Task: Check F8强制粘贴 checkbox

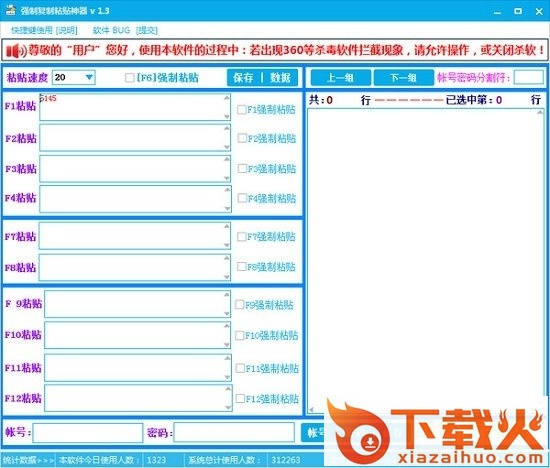Action: tap(241, 267)
